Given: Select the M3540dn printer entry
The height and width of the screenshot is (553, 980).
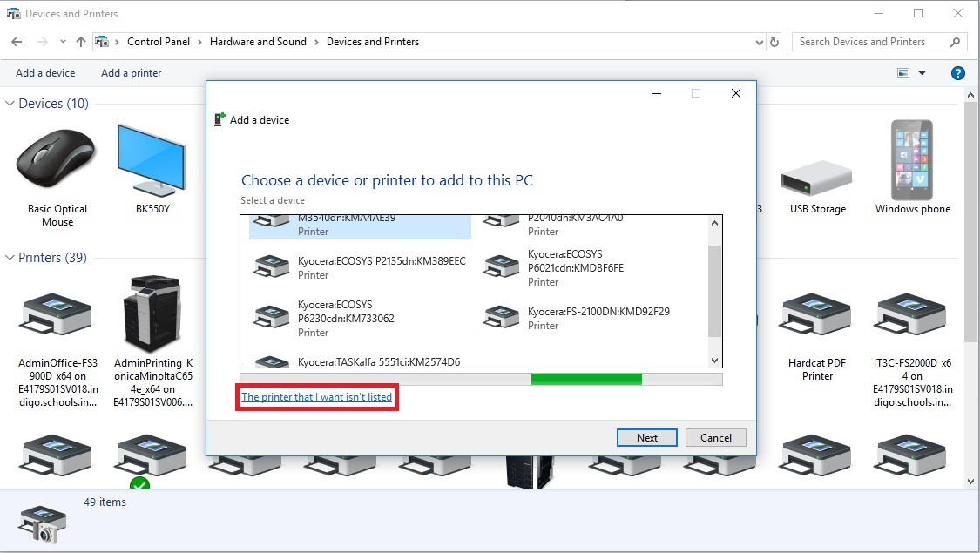Looking at the screenshot, I should (x=360, y=227).
